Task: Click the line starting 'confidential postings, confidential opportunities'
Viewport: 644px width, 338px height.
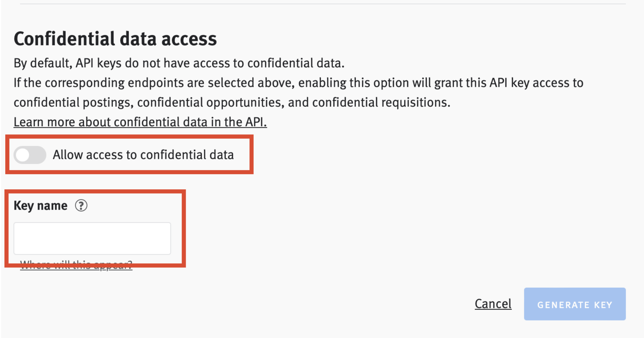Action: tap(232, 103)
